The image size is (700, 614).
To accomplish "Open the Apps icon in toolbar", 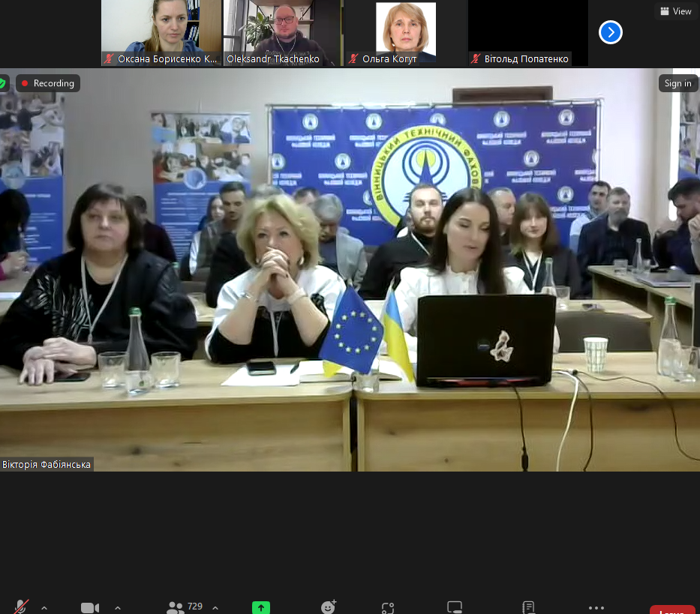I will pyautogui.click(x=388, y=607).
